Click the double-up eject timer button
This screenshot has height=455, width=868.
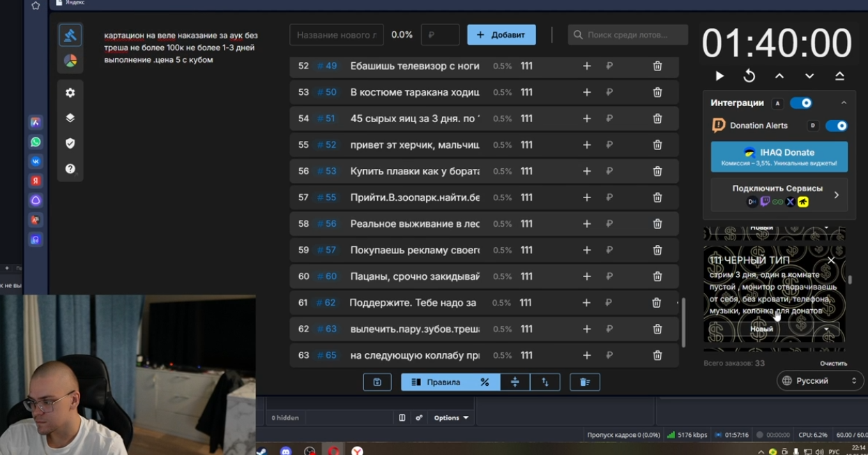click(839, 76)
